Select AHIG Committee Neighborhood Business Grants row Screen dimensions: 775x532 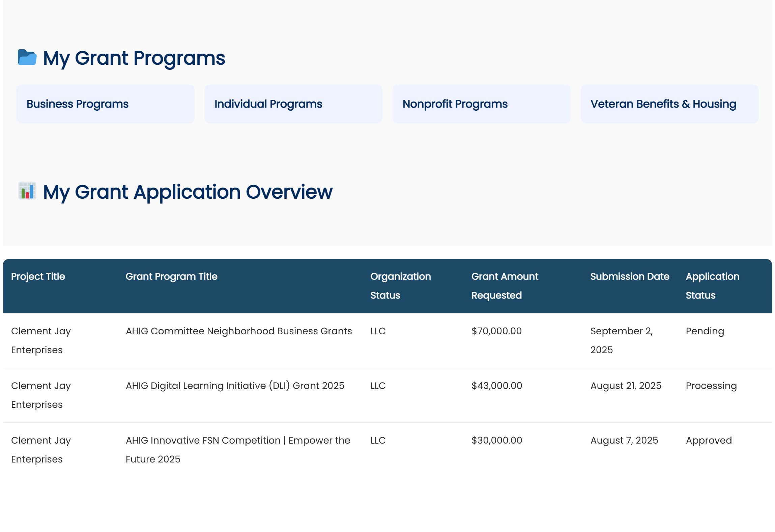[238, 331]
